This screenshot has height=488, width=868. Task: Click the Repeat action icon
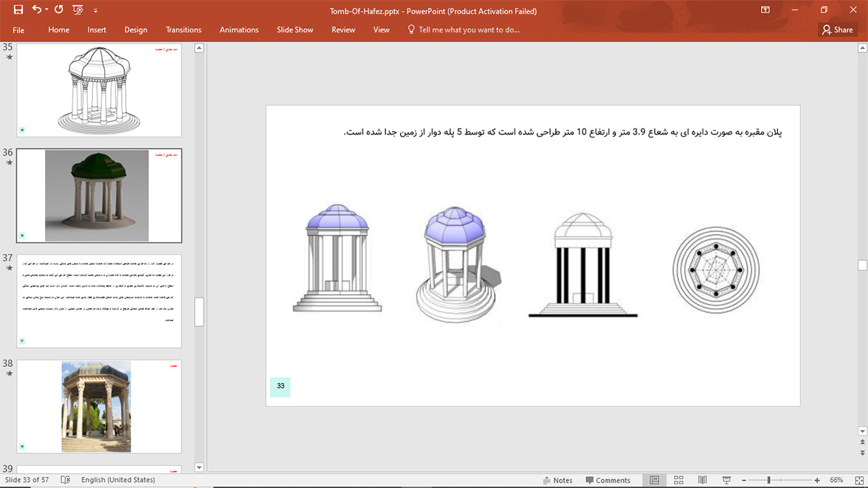click(x=59, y=10)
